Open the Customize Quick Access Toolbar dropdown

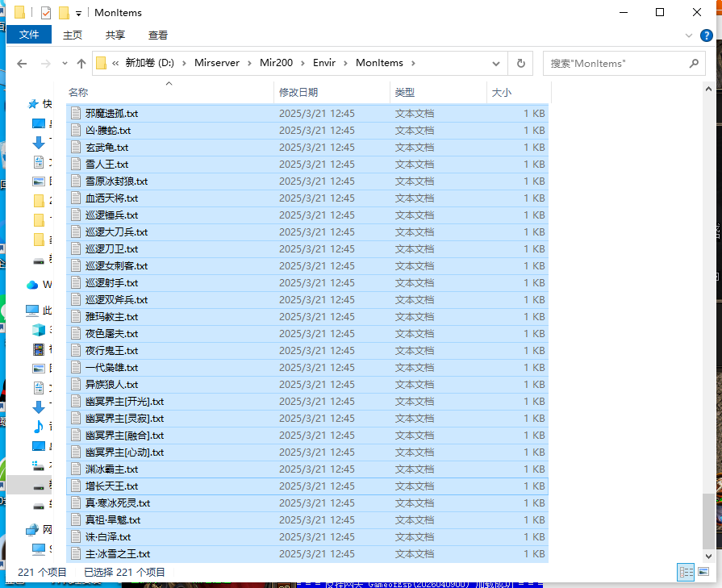click(x=79, y=14)
